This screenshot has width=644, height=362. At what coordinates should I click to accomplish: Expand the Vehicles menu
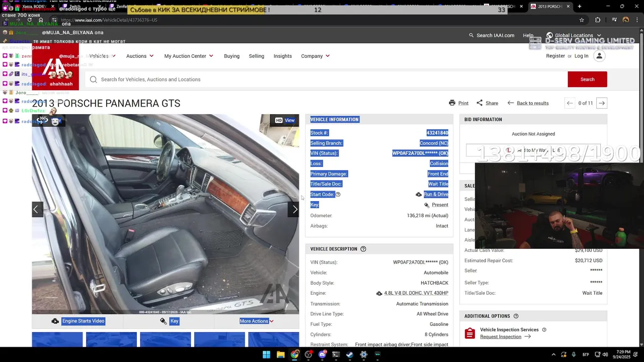103,56
